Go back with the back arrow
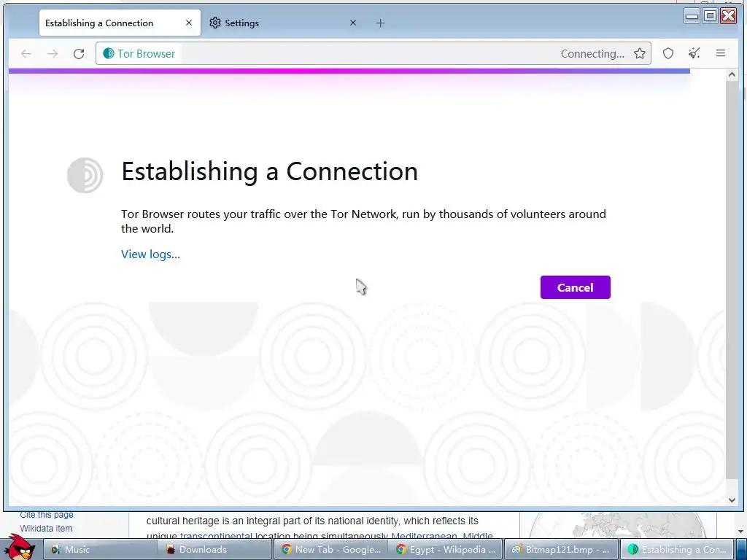Viewport: 747px width, 560px height. (x=26, y=54)
